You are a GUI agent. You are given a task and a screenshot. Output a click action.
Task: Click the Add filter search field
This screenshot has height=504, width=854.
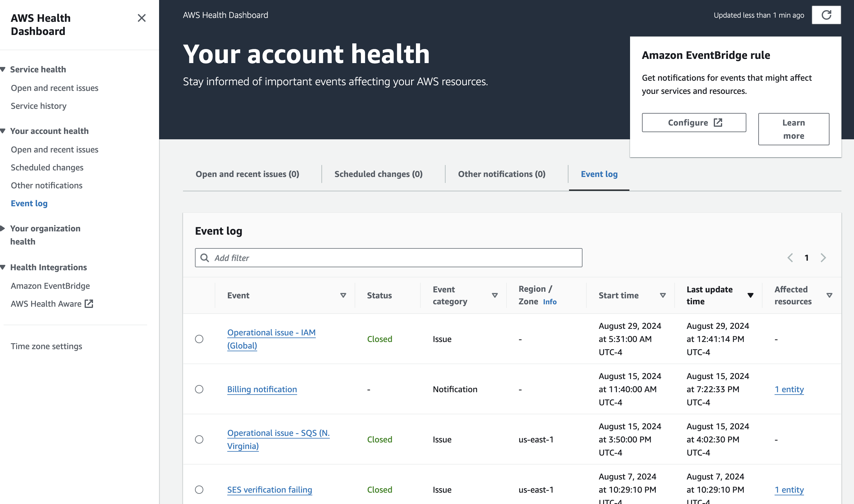(x=389, y=258)
